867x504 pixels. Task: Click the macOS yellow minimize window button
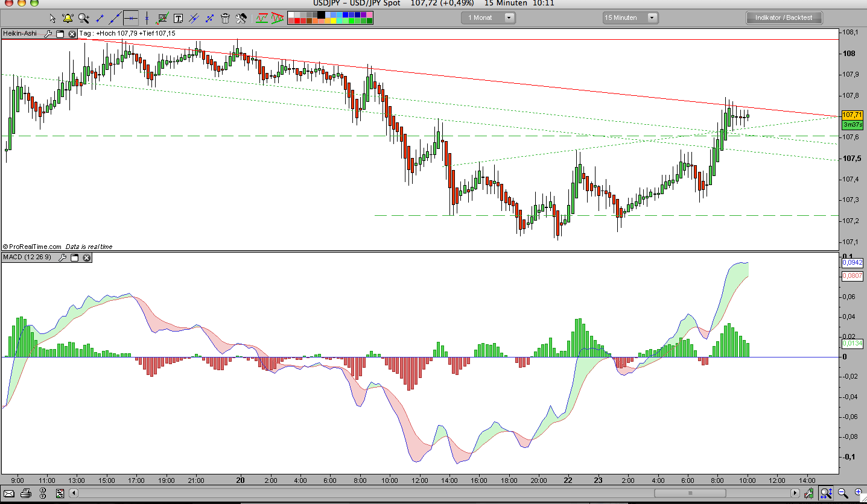22,3
